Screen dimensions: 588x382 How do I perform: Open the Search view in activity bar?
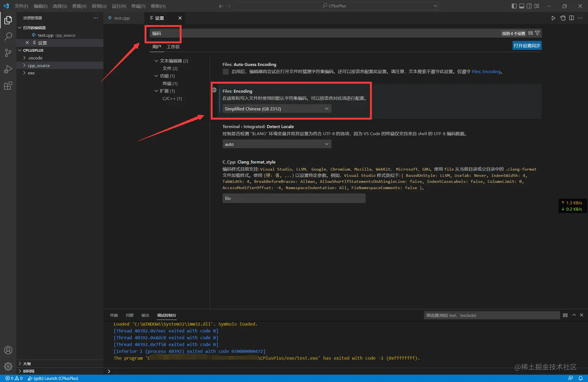pyautogui.click(x=8, y=36)
